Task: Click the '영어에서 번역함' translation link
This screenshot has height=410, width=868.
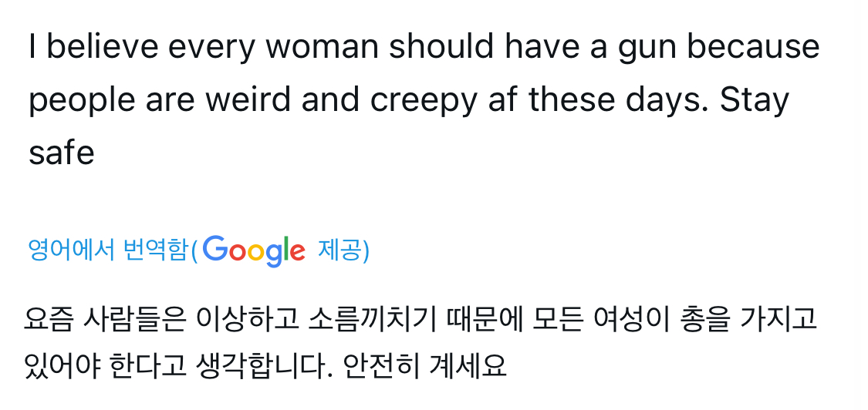Action: 108,250
